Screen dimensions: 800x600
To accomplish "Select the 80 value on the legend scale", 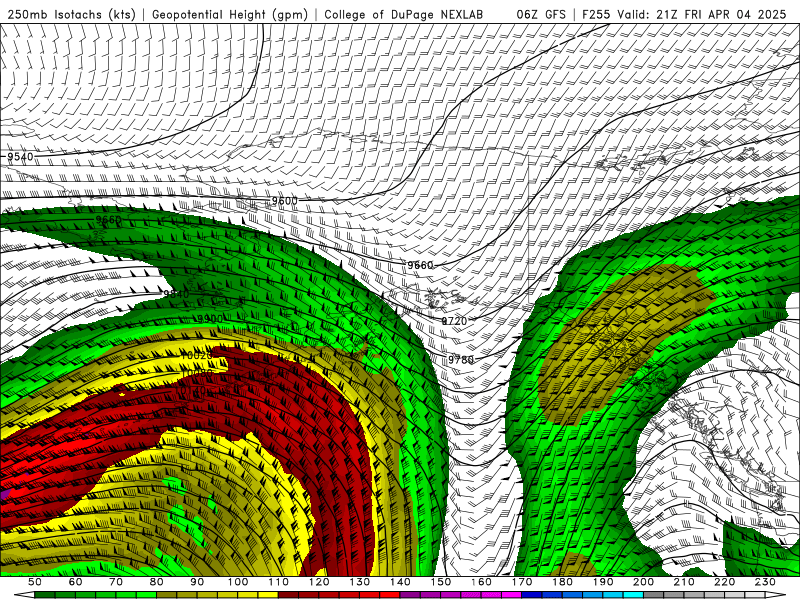I will 157,582.
